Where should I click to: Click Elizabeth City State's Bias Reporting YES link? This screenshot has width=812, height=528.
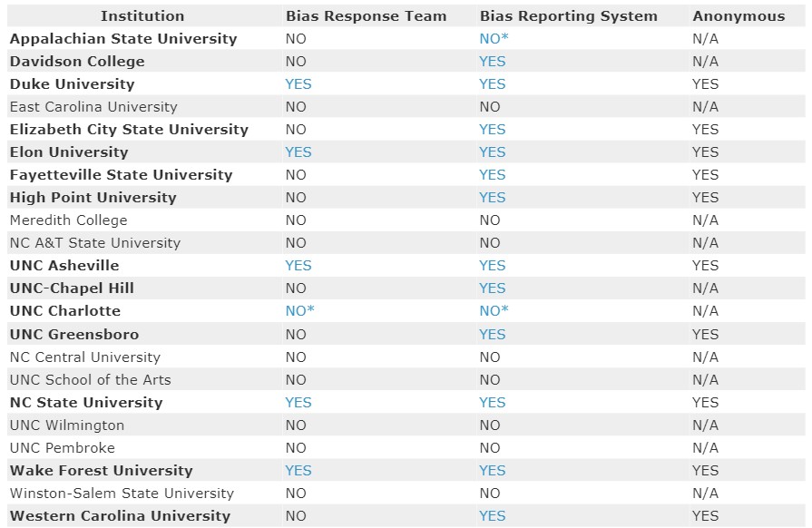[493, 130]
